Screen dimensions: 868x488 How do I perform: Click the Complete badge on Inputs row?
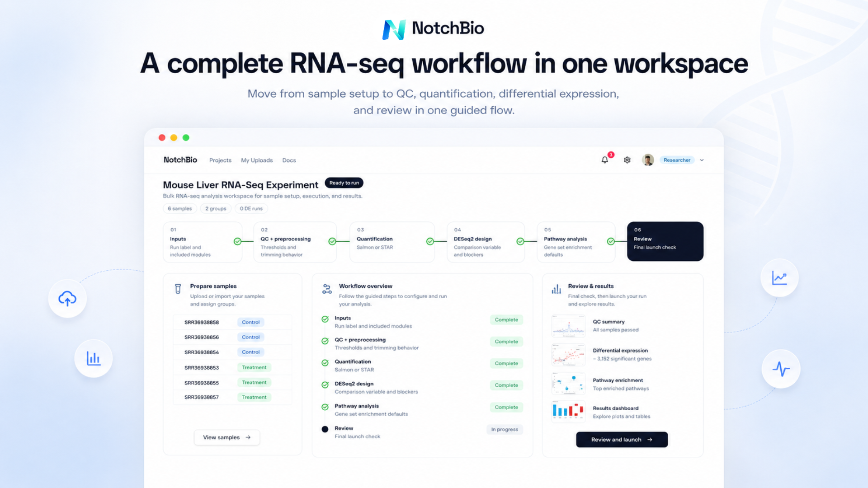(506, 319)
